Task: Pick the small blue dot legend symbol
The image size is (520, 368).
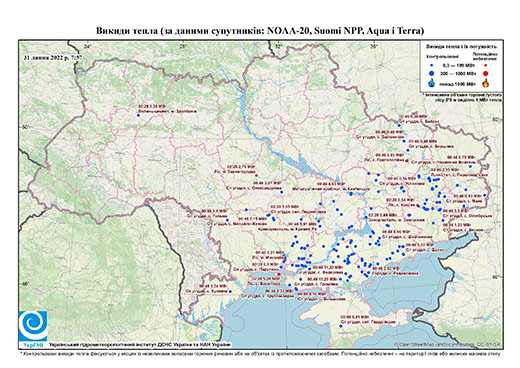Action: [432, 66]
